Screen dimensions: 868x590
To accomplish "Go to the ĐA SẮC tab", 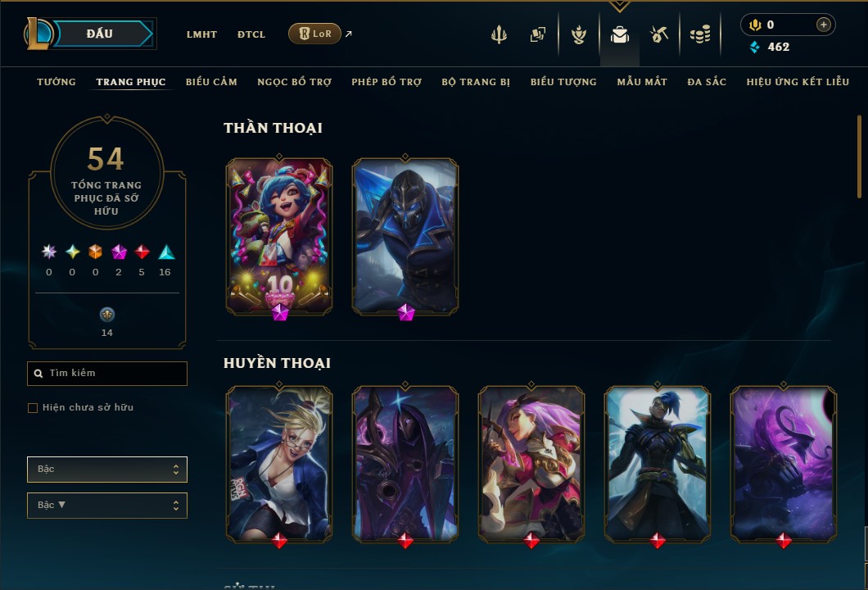I will tap(707, 82).
